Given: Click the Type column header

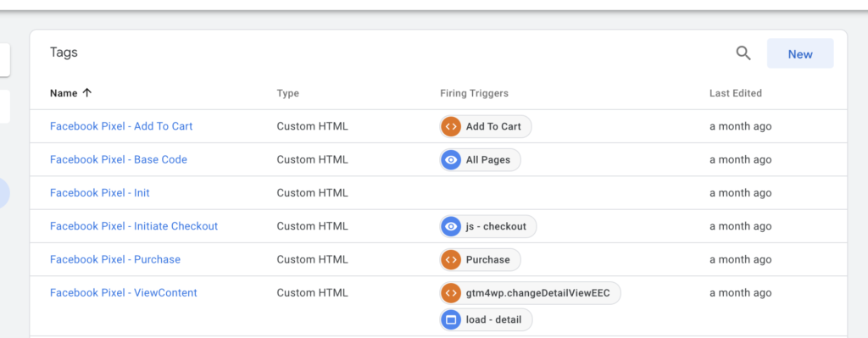Looking at the screenshot, I should pos(288,93).
